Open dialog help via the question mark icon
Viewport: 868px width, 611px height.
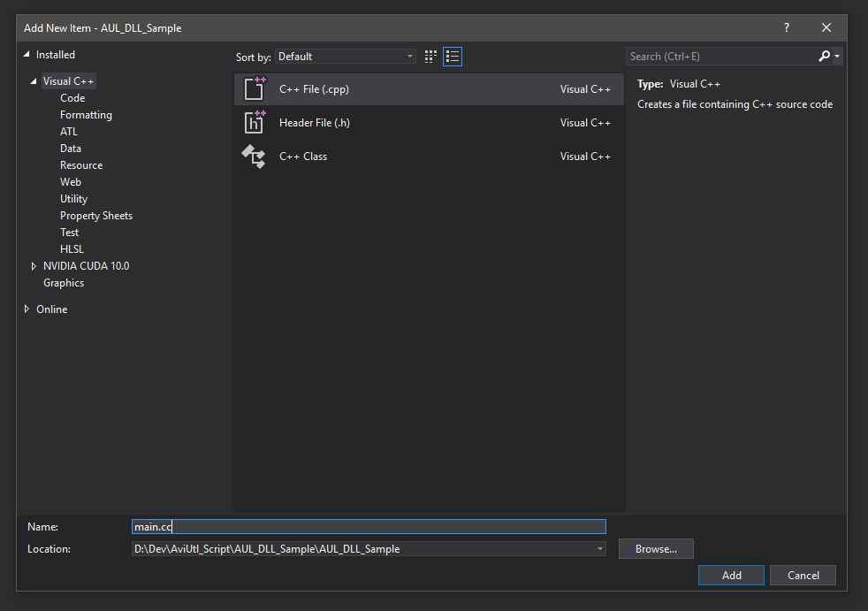coord(786,27)
